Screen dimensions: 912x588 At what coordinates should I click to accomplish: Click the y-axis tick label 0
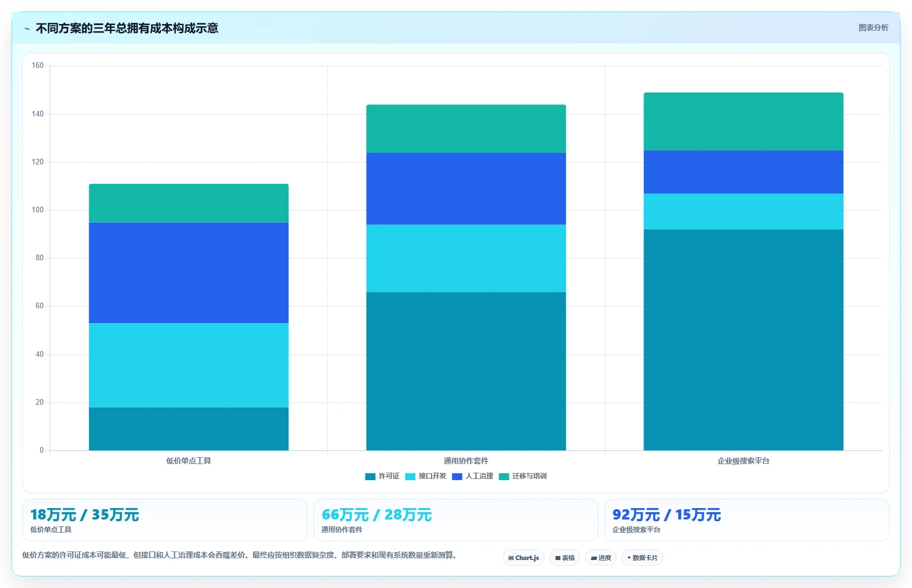pyautogui.click(x=42, y=450)
